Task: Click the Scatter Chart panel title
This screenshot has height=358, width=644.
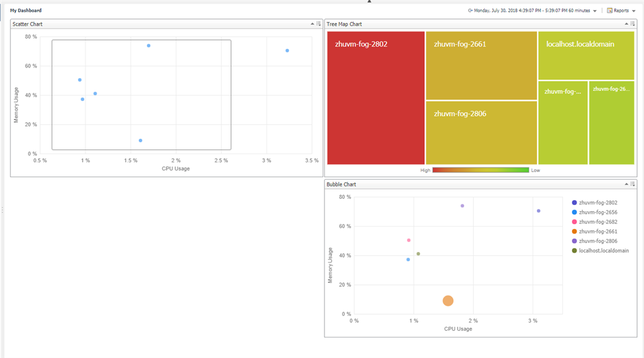Action: coord(27,24)
